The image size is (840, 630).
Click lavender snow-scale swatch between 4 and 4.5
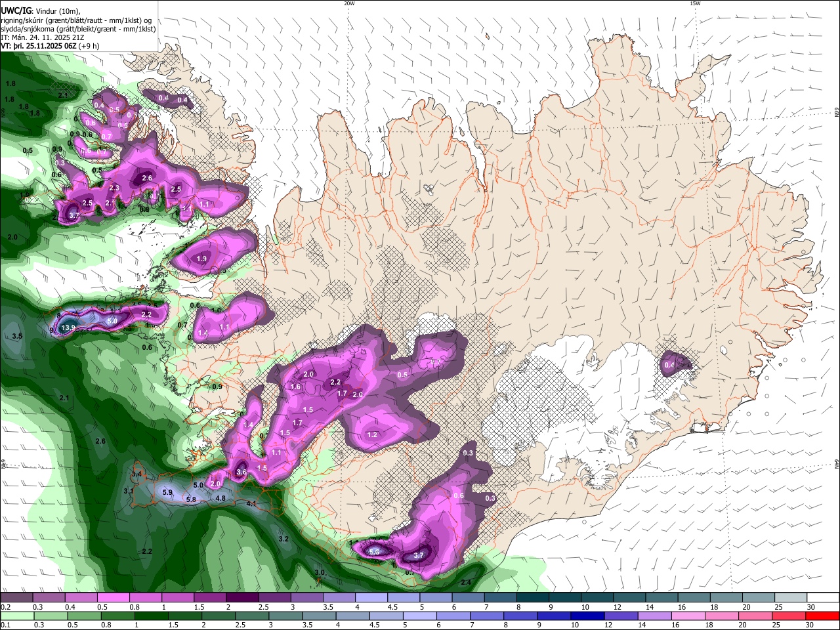[x=371, y=598]
